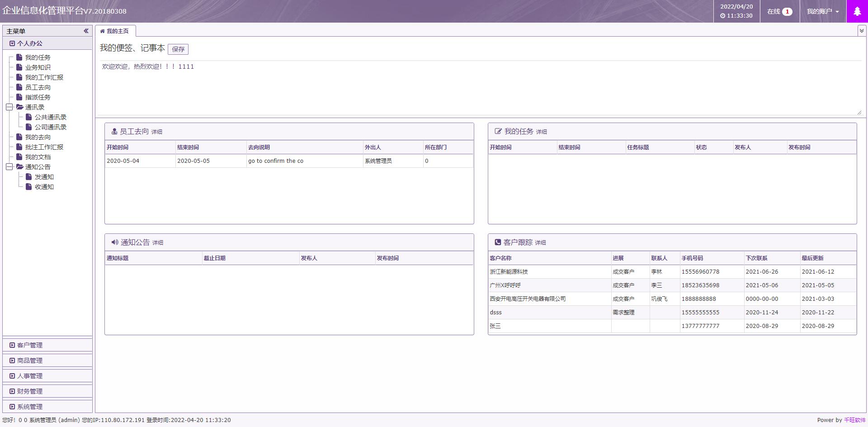The image size is (868, 427).
Task: Click the document icon beside 公司通讯录
Action: coord(28,127)
